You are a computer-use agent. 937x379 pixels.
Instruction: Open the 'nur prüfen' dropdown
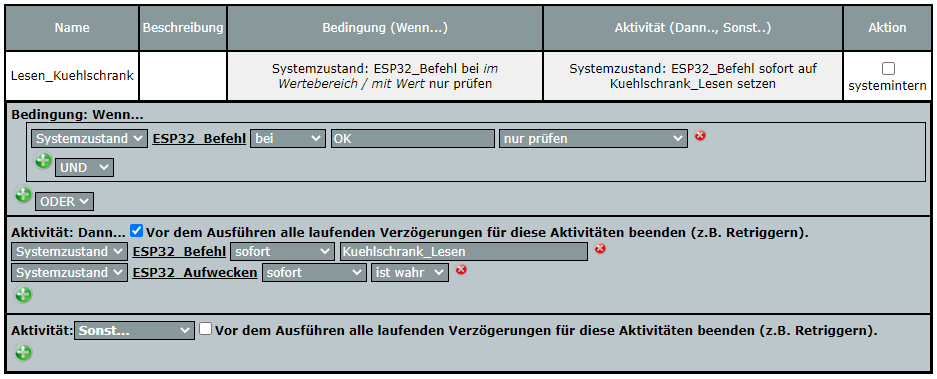(x=593, y=139)
